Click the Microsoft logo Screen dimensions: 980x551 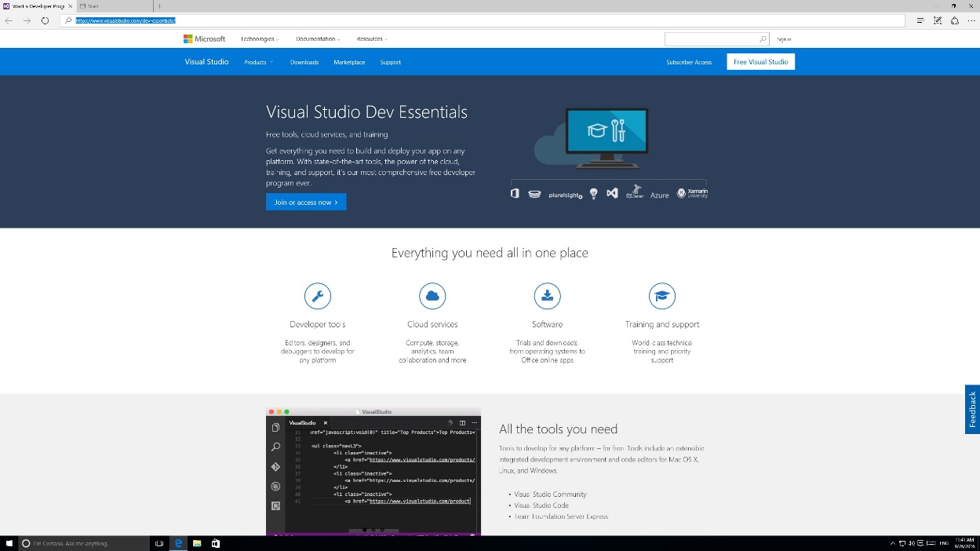pyautogui.click(x=204, y=38)
